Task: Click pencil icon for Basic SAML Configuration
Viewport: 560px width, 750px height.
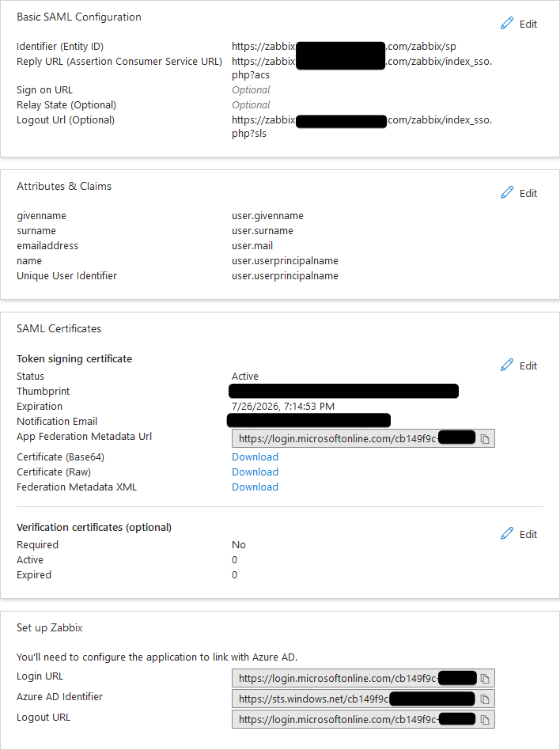Action: pyautogui.click(x=507, y=24)
